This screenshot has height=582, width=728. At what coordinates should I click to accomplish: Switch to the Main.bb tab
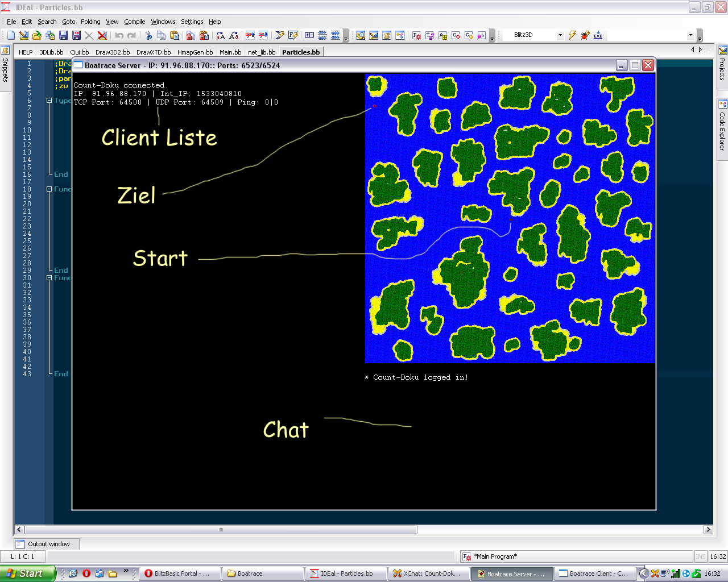tap(230, 52)
